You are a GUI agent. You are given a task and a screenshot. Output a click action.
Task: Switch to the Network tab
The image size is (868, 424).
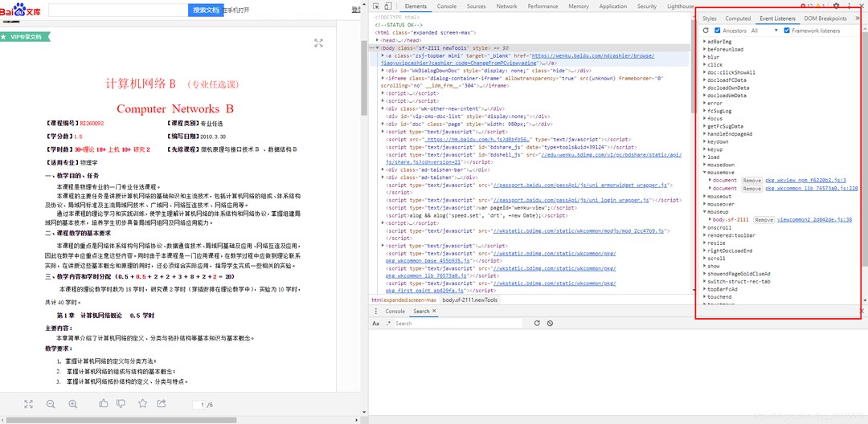(x=506, y=6)
